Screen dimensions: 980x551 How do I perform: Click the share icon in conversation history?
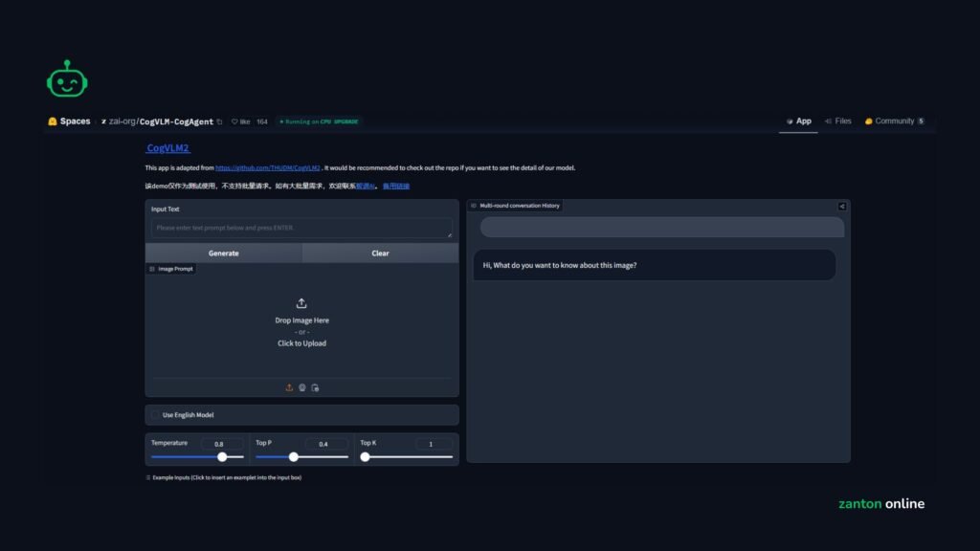click(842, 206)
